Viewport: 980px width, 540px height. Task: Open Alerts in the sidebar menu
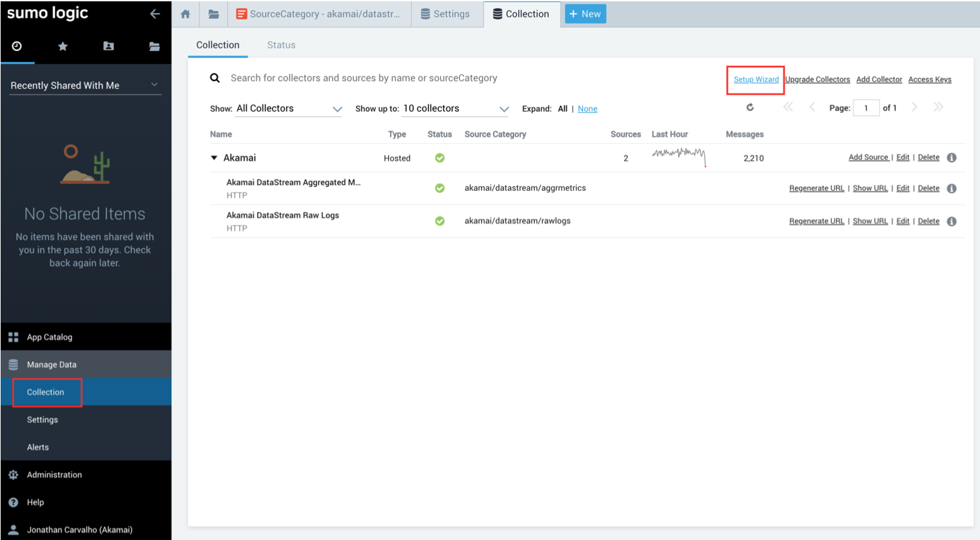point(38,447)
